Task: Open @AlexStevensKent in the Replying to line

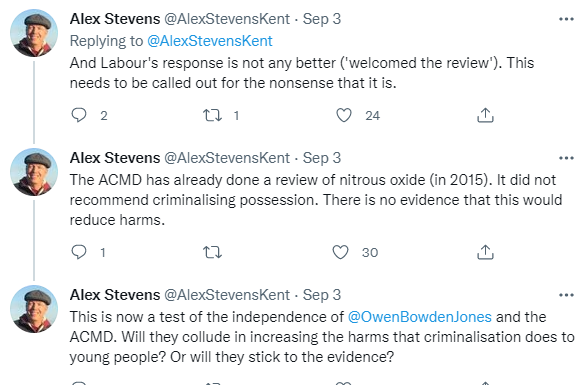Action: click(210, 41)
